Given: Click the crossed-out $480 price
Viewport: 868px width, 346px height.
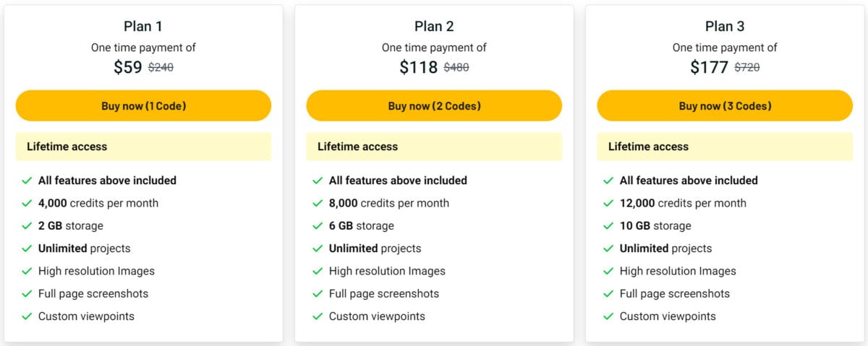Looking at the screenshot, I should click(x=456, y=68).
